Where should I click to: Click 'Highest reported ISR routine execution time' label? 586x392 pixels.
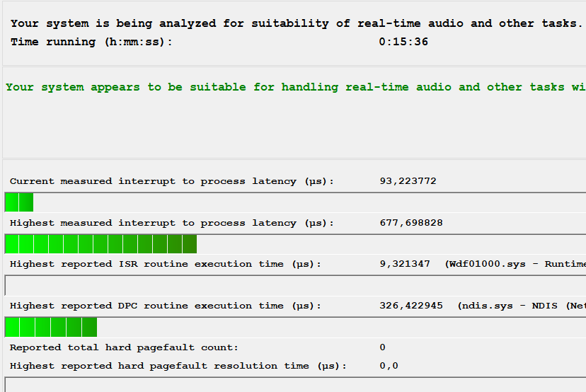click(x=165, y=264)
